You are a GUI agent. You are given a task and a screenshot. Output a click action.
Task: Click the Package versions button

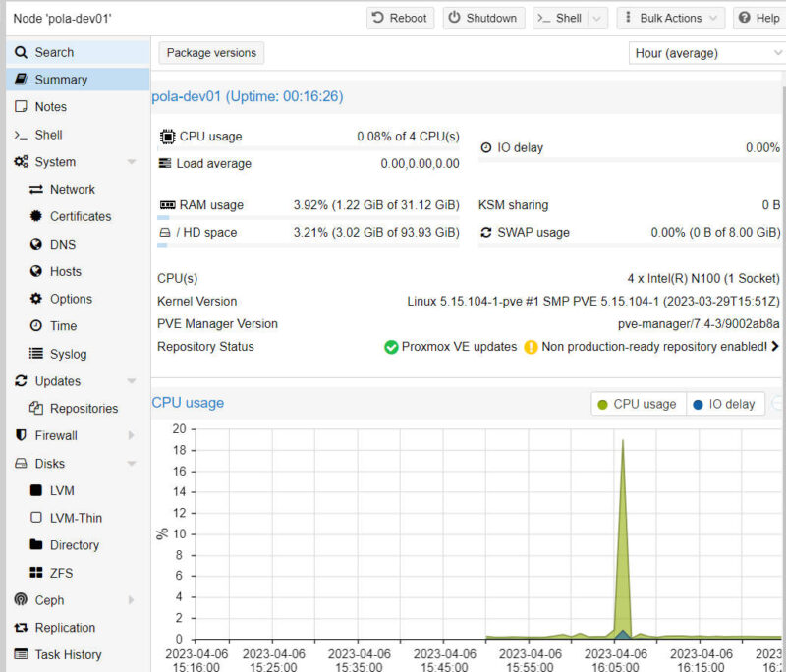pos(211,53)
